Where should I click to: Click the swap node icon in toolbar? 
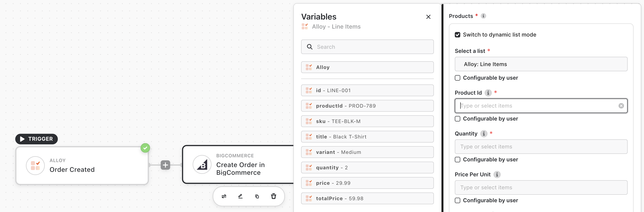coord(224,196)
